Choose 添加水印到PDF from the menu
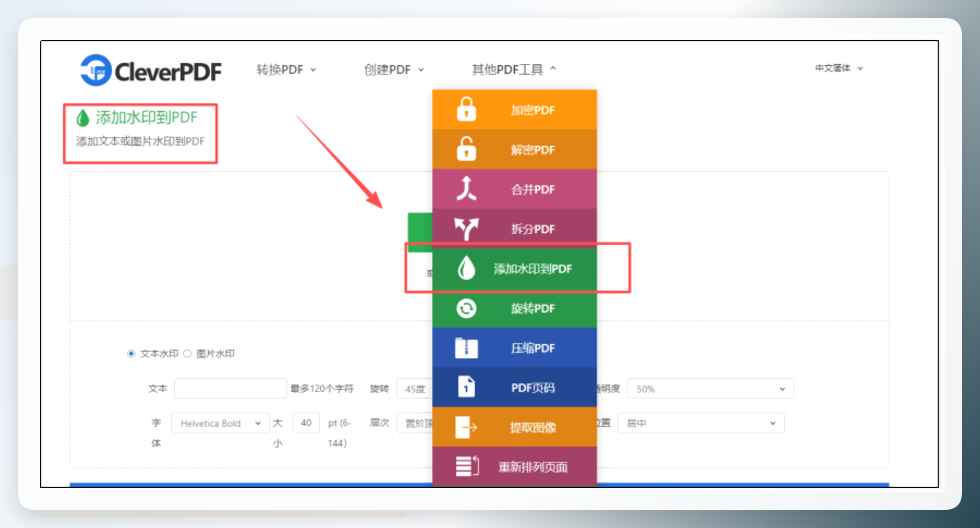Image resolution: width=980 pixels, height=528 pixels. click(x=514, y=269)
